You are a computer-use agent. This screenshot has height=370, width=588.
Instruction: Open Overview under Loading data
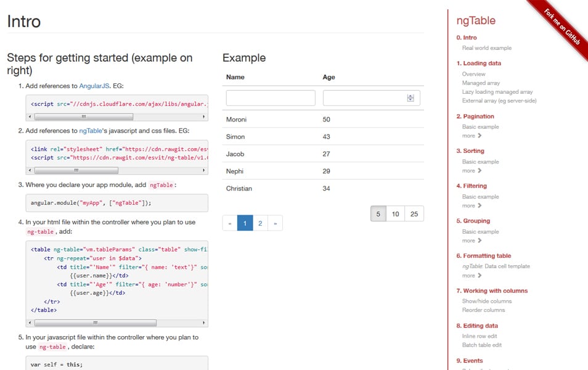(473, 74)
